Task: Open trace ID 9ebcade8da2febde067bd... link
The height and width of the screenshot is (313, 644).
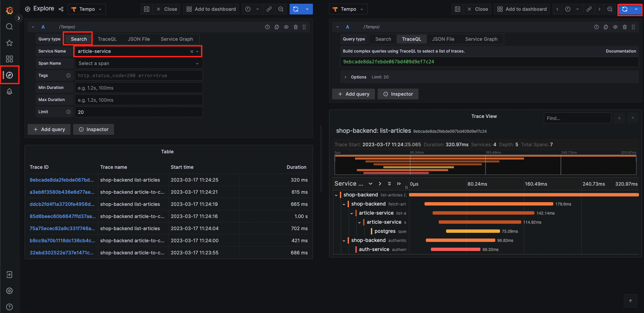Action: pyautogui.click(x=62, y=180)
